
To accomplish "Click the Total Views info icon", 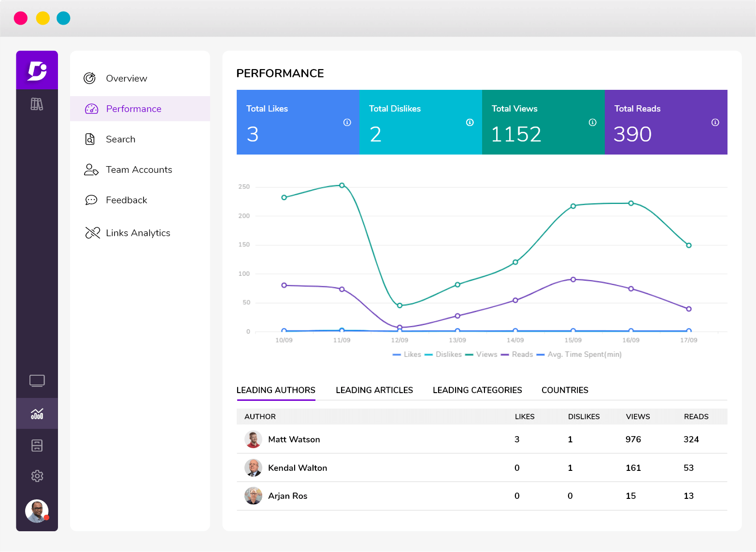I will click(x=592, y=123).
